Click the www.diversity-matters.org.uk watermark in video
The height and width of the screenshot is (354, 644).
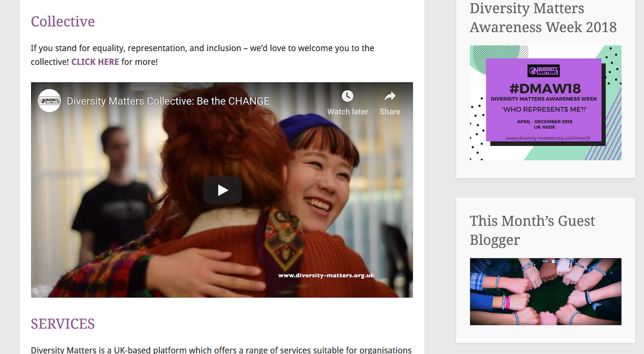326,275
